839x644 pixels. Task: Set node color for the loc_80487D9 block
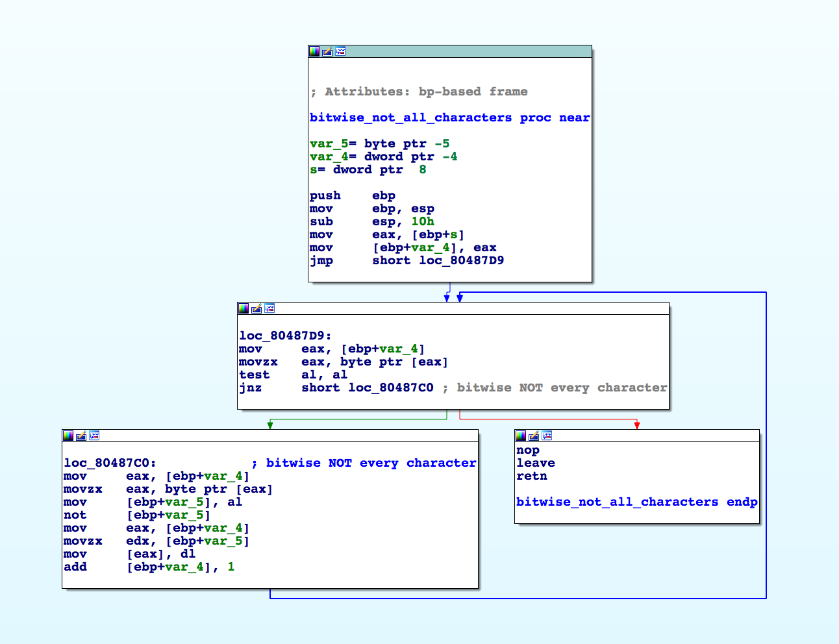(x=244, y=308)
